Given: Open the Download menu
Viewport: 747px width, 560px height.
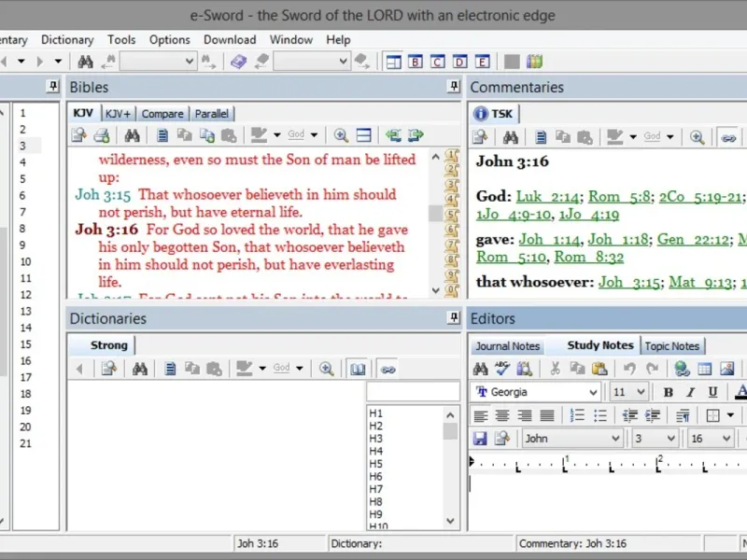Looking at the screenshot, I should pos(230,40).
